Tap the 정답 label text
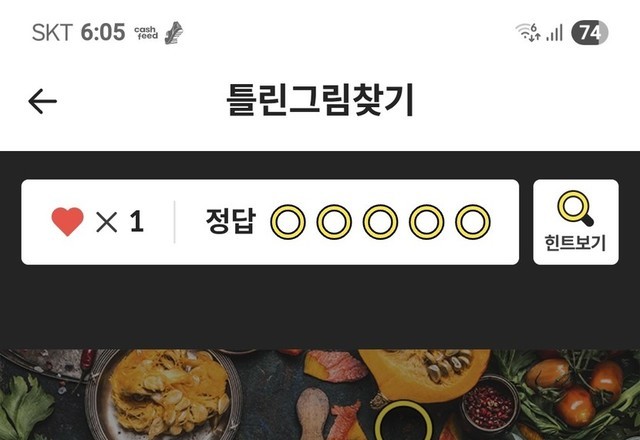Viewport: 640px width, 440px height. pyautogui.click(x=231, y=221)
